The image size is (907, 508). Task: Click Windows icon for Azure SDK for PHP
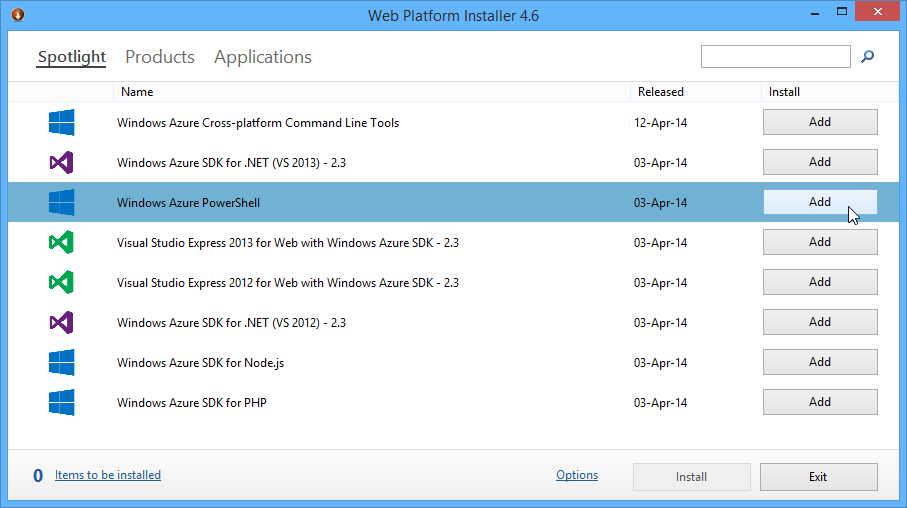click(62, 403)
